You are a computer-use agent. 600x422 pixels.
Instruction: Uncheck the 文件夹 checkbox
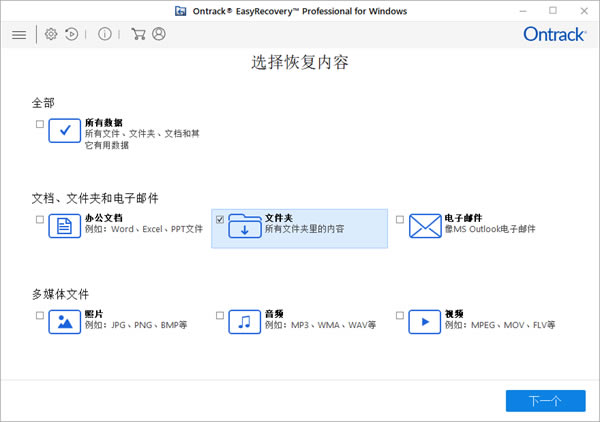tap(220, 219)
